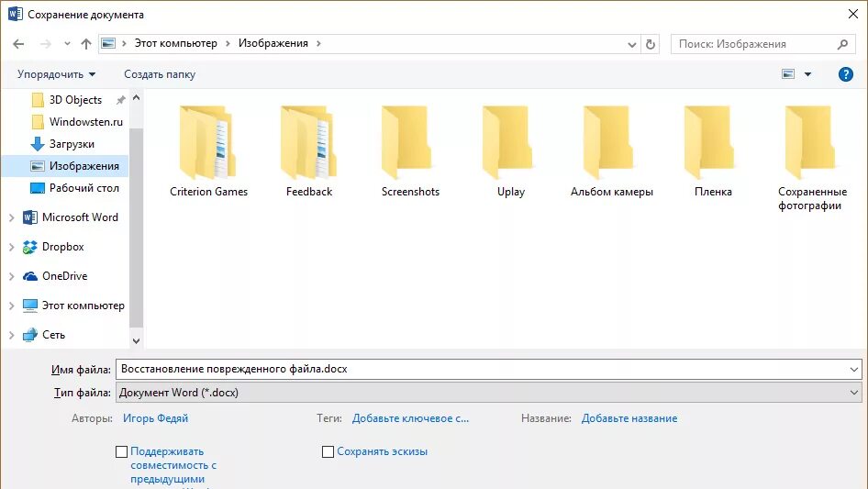Click the forward navigation arrow

pyautogui.click(x=46, y=44)
